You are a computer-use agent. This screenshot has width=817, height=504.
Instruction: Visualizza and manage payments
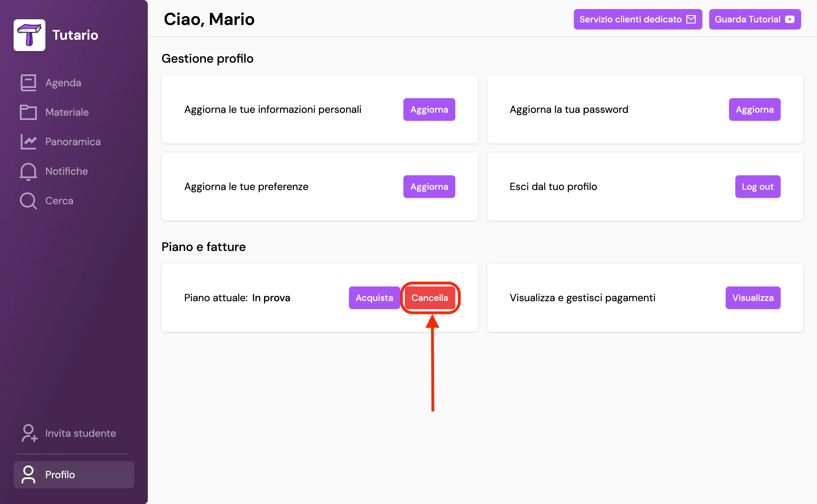click(753, 298)
